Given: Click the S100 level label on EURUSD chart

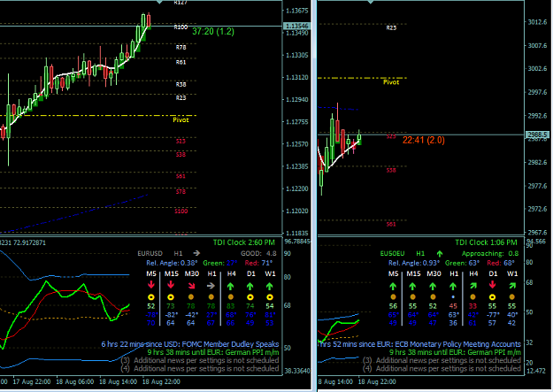Looking at the screenshot, I should (x=180, y=211).
